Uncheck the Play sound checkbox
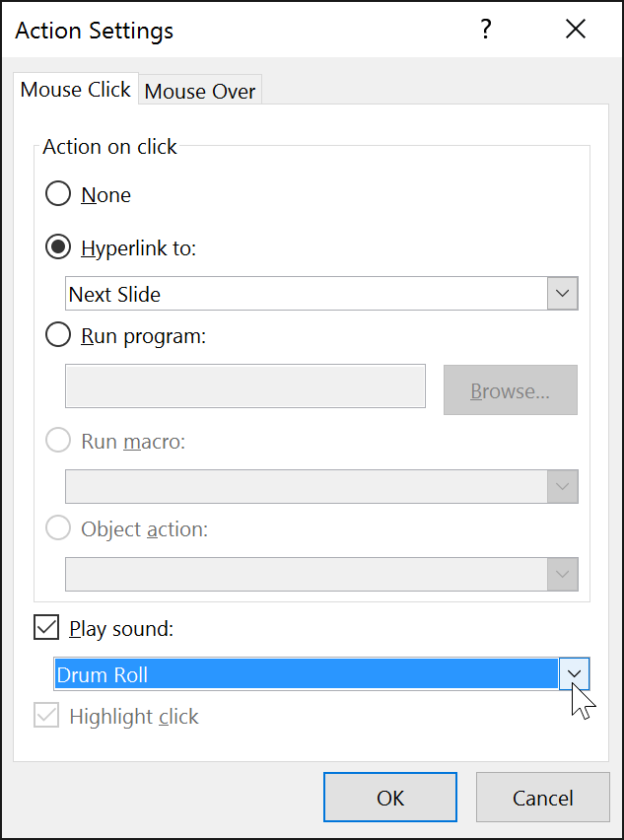Viewport: 624px width, 840px height. (x=49, y=628)
